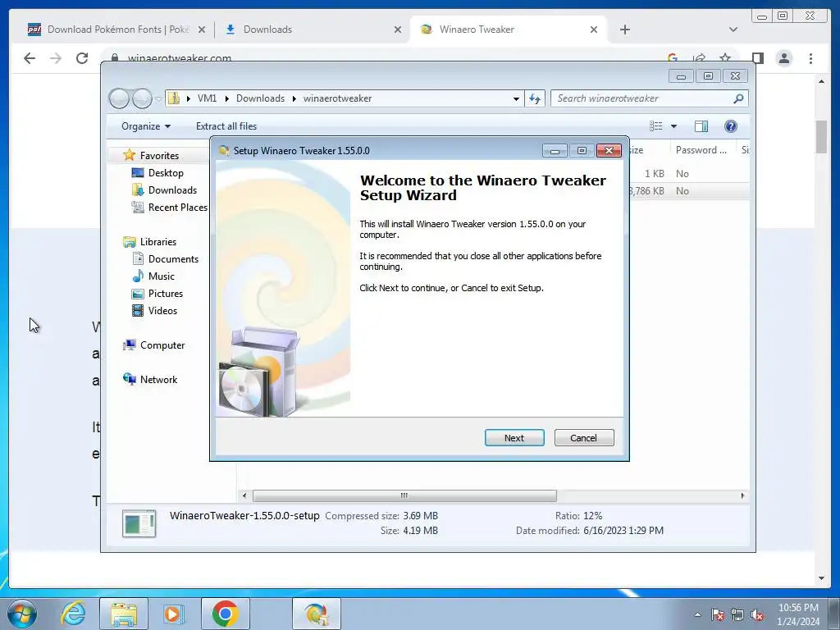Open Desktop in Favorites list
This screenshot has height=630, width=840.
click(166, 173)
